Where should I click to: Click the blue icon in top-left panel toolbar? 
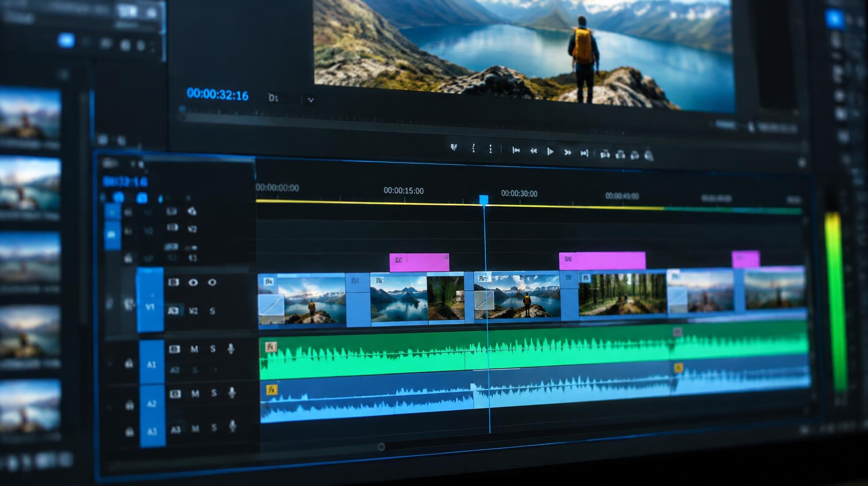click(66, 41)
